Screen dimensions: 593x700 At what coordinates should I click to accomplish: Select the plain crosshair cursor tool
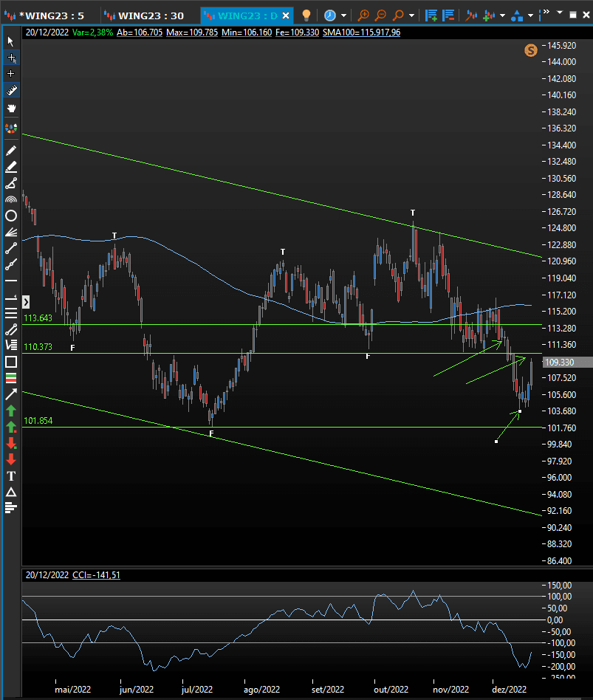[11, 74]
